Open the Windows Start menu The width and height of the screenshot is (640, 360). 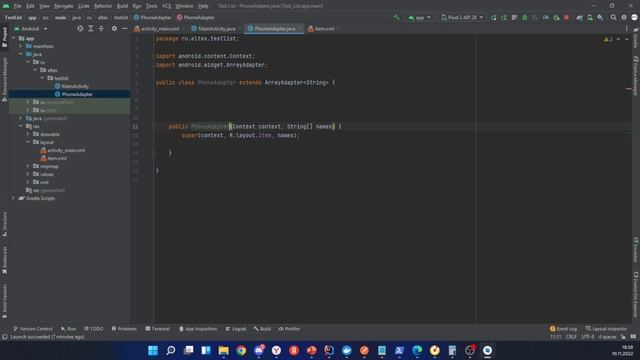point(153,350)
